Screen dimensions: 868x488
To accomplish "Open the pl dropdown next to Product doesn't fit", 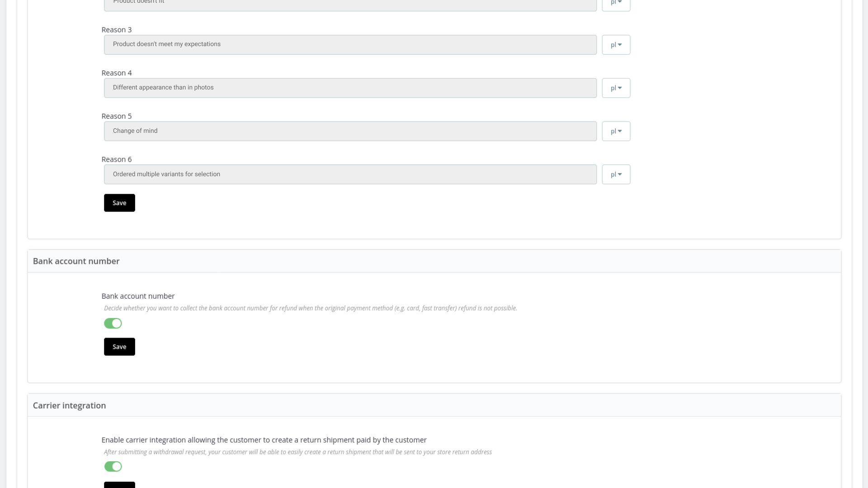I will click(x=616, y=3).
